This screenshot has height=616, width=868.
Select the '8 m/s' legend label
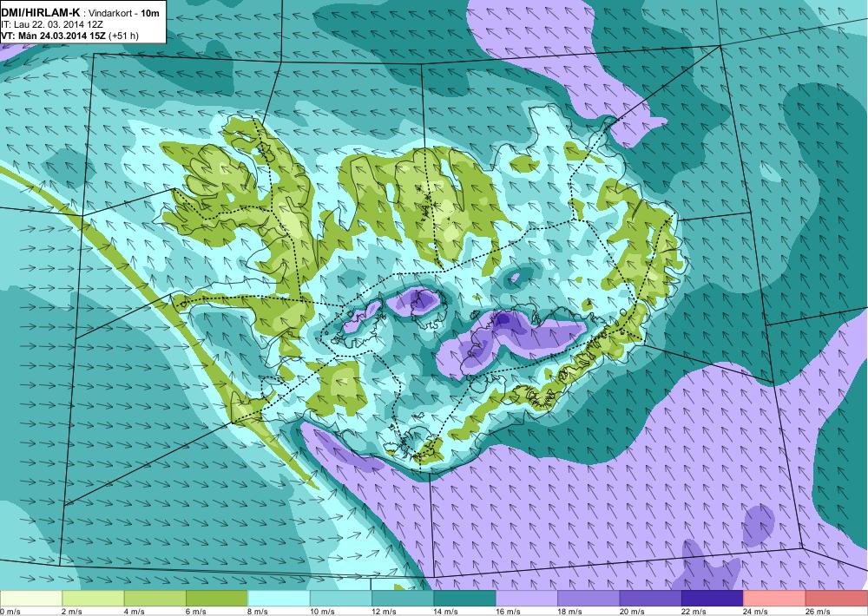[258, 611]
